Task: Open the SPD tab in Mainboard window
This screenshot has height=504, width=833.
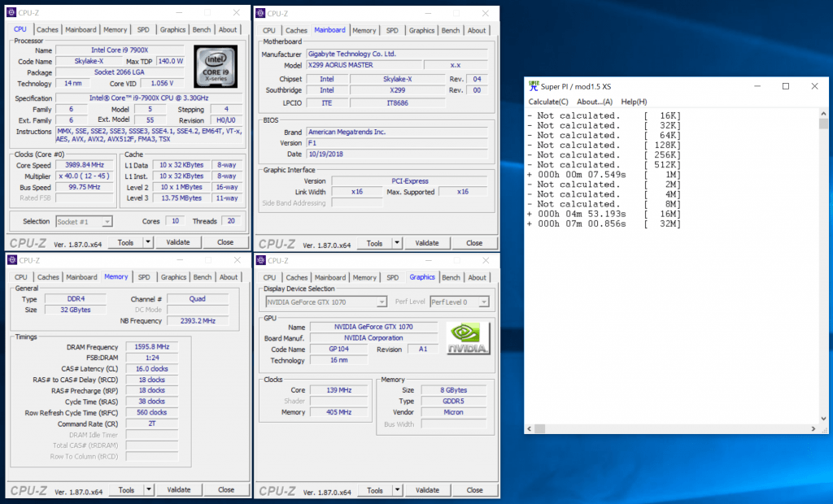Action: [392, 31]
